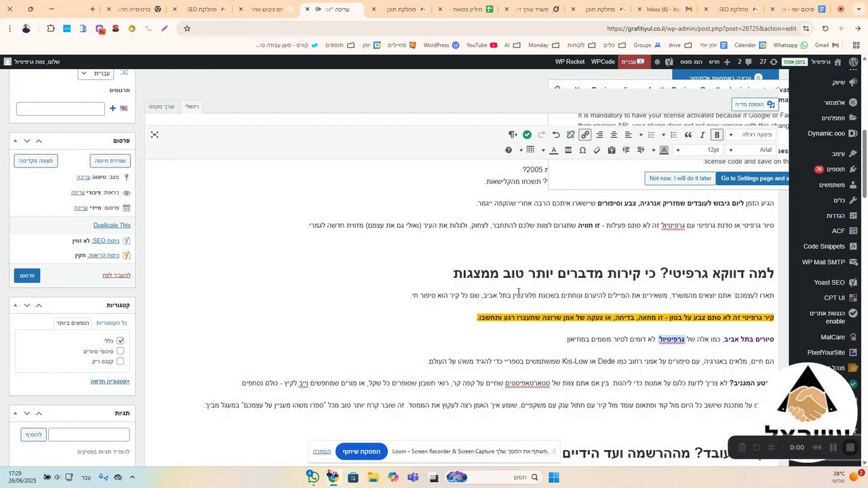Viewport: 868px width, 488px height.
Task: Insert horizontal line in the editor
Action: pos(568,150)
